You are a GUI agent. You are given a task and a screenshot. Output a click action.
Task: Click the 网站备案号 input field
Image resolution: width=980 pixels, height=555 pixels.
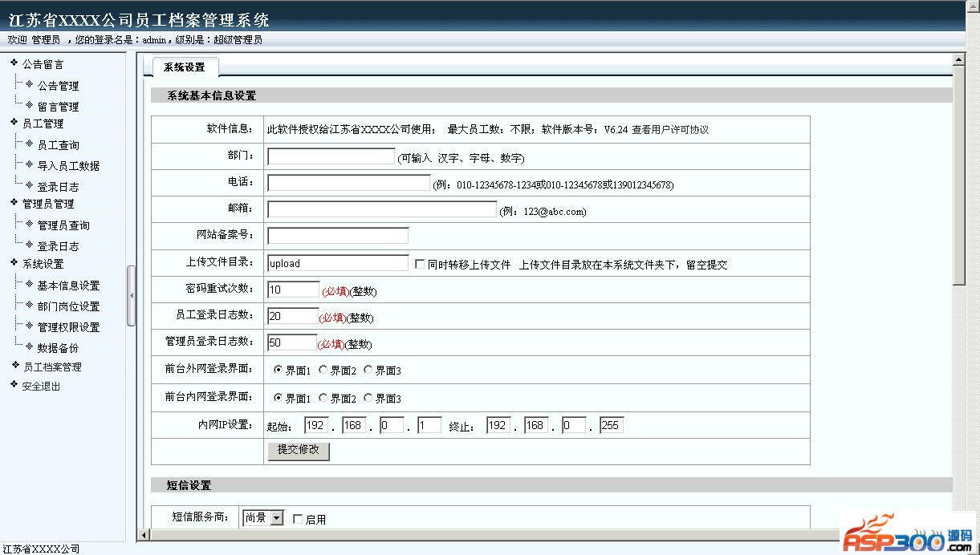pyautogui.click(x=338, y=236)
